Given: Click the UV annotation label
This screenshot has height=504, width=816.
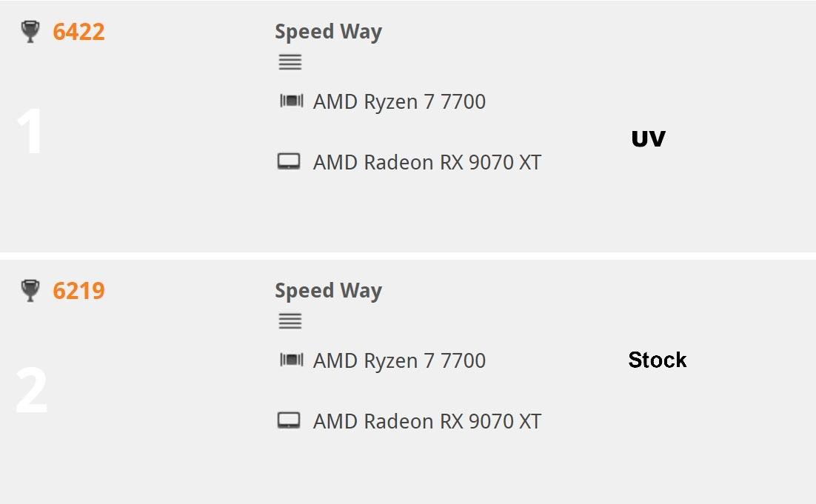Looking at the screenshot, I should pyautogui.click(x=648, y=138).
